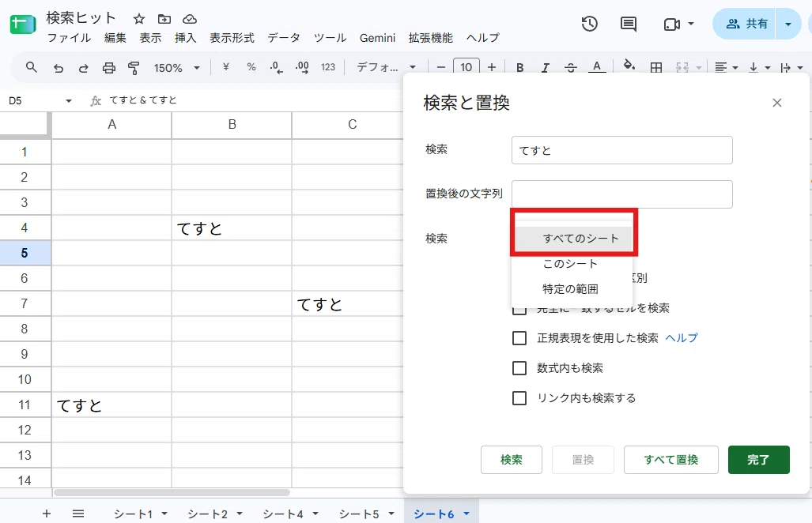Open the text wrapping dropdown
Viewport: 812px width, 523px height.
point(791,68)
